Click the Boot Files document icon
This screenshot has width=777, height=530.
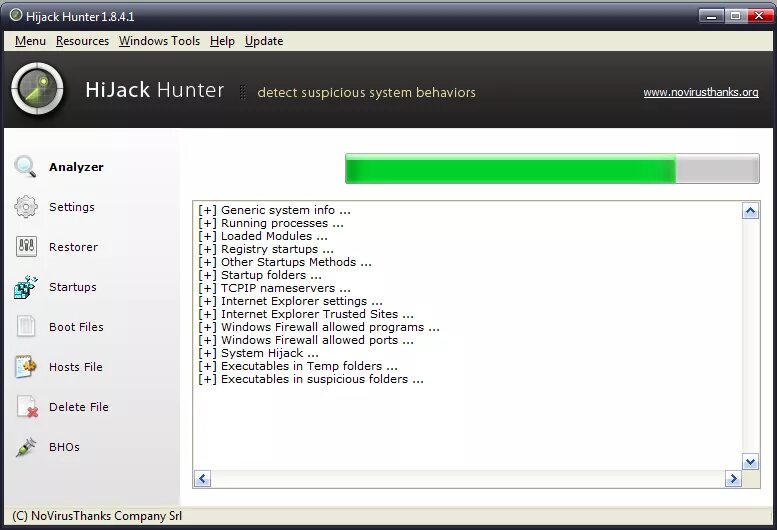pyautogui.click(x=26, y=326)
